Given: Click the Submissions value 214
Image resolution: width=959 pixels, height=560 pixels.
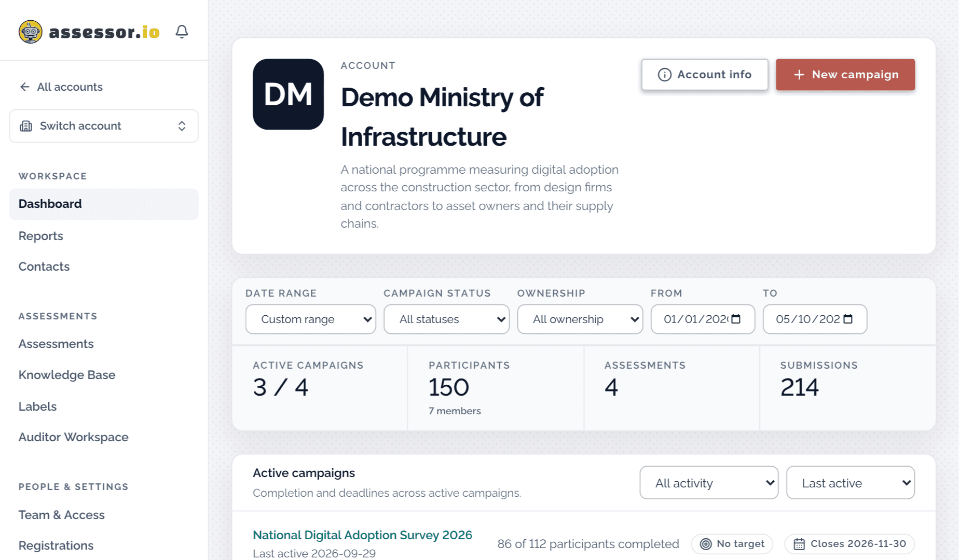Looking at the screenshot, I should 800,387.
